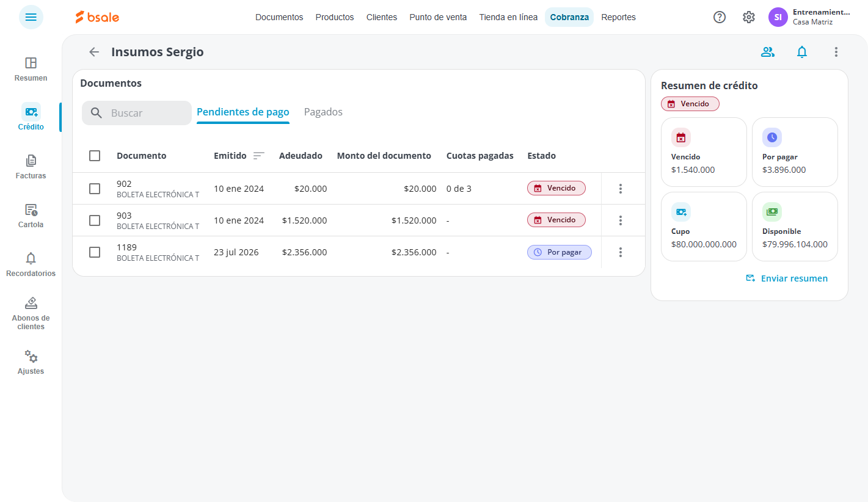
Task: Click Vencido status badge of document 902
Action: 556,188
